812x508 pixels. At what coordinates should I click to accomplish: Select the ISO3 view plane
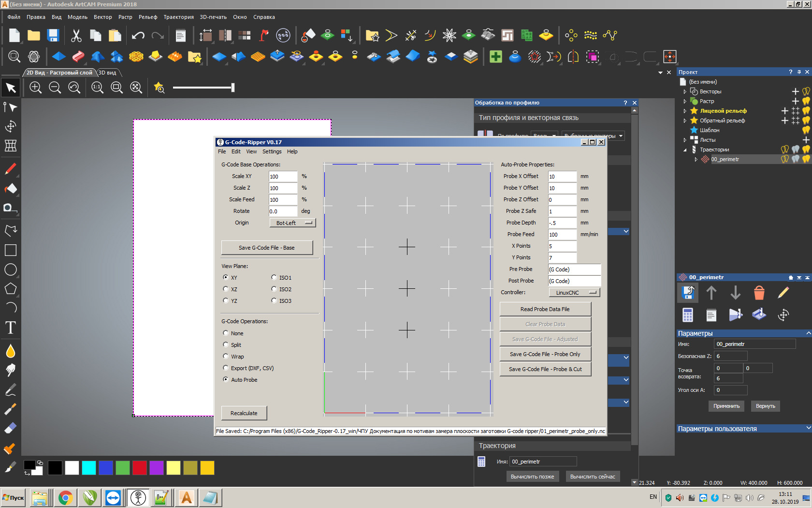(x=274, y=300)
